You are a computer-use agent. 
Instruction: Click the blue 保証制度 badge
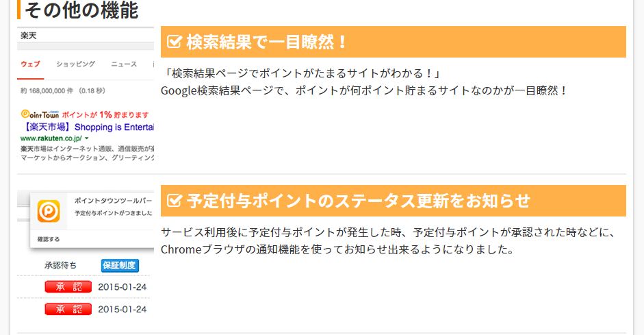tap(120, 265)
